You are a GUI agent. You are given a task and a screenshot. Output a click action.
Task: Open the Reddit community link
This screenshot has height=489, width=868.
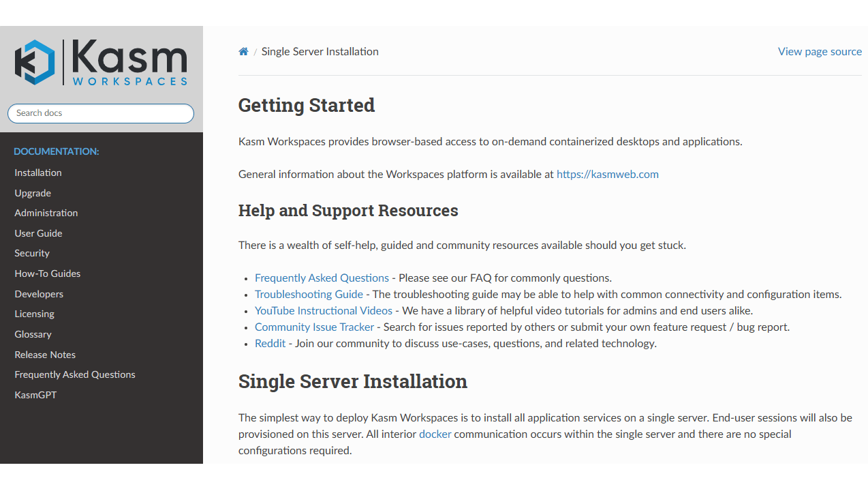click(x=270, y=343)
